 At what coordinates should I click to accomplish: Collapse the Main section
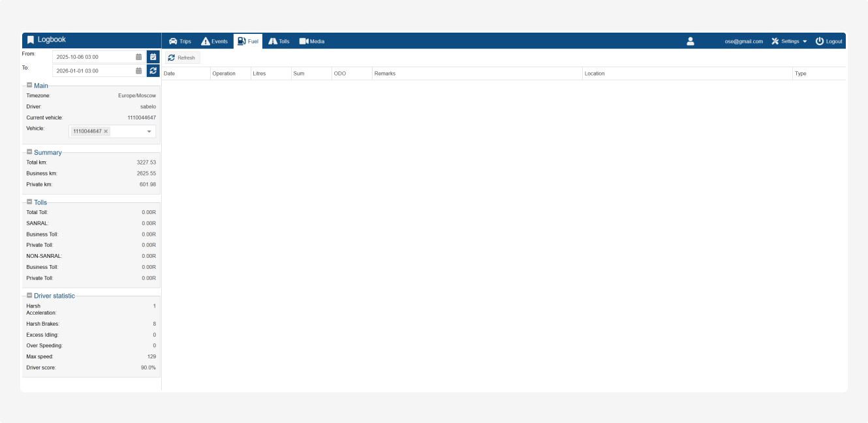point(29,85)
